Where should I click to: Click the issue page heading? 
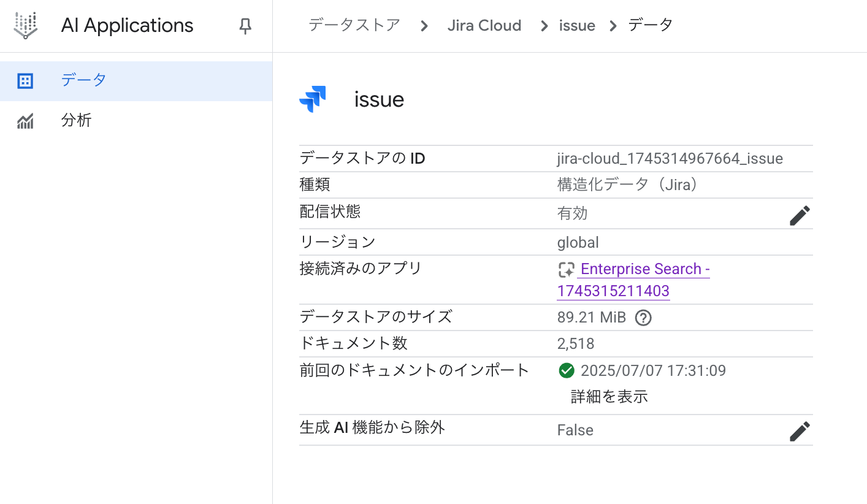(379, 99)
